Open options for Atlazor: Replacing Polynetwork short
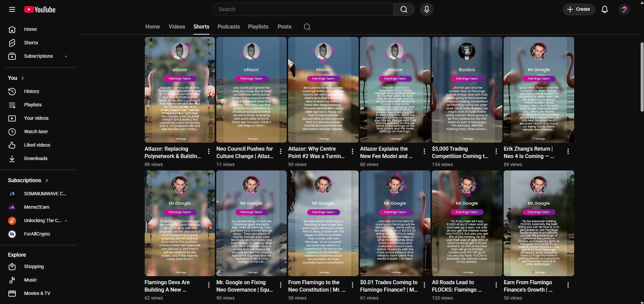The height and width of the screenshot is (304, 644). pyautogui.click(x=209, y=151)
